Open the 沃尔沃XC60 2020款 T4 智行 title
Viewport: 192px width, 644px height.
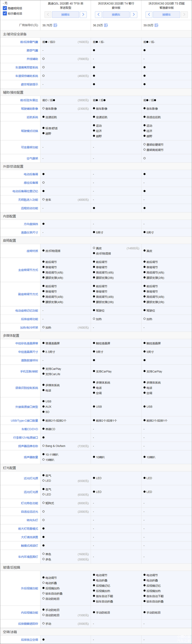[116, 6]
